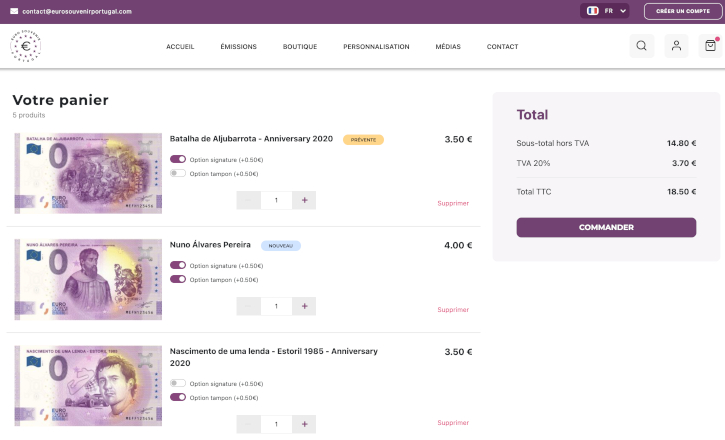This screenshot has height=440, width=725.
Task: Click the envelope email icon
Action: point(14,11)
